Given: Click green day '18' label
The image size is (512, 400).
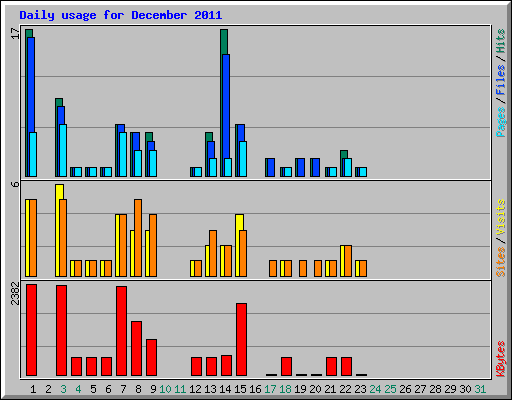Looking at the screenshot, I should click(x=285, y=389).
